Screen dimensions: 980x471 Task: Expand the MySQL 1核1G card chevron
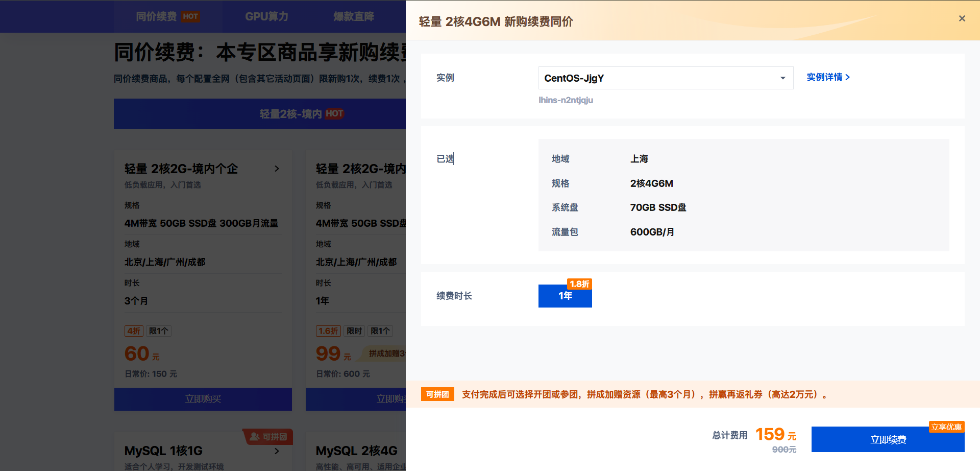click(x=277, y=451)
